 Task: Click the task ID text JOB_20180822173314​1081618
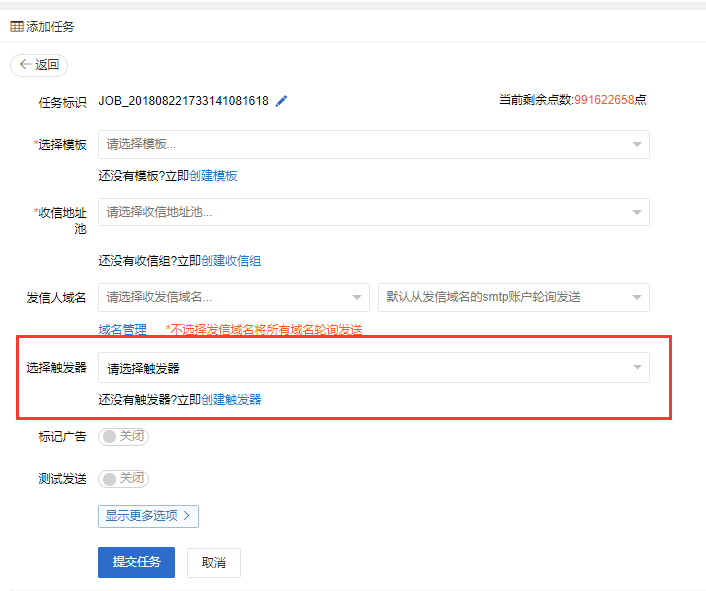pos(183,101)
